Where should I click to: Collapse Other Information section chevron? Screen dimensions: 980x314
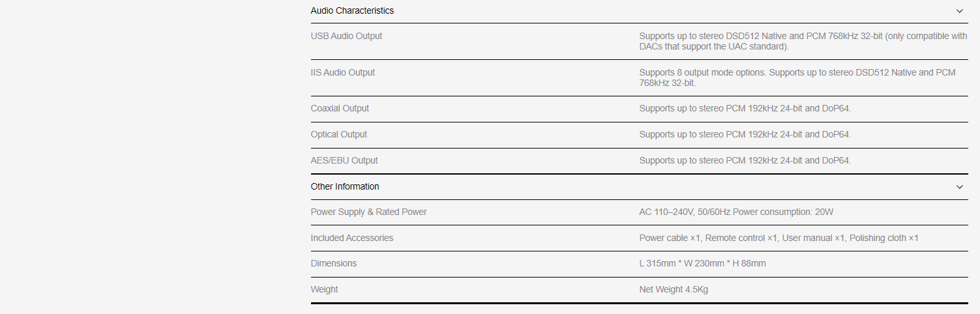pyautogui.click(x=959, y=187)
